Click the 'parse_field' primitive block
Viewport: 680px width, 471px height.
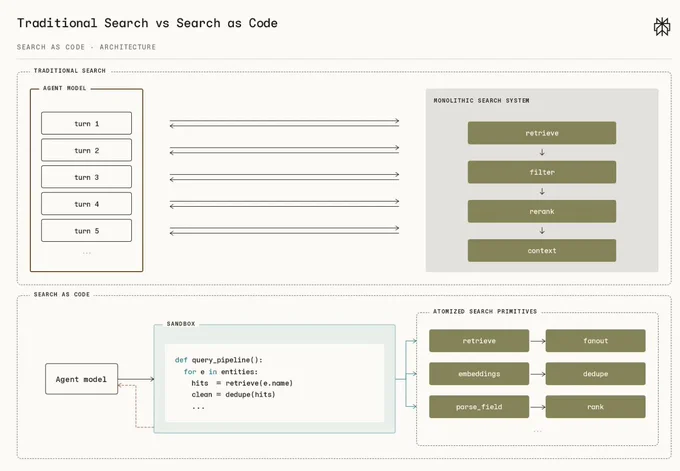(479, 407)
